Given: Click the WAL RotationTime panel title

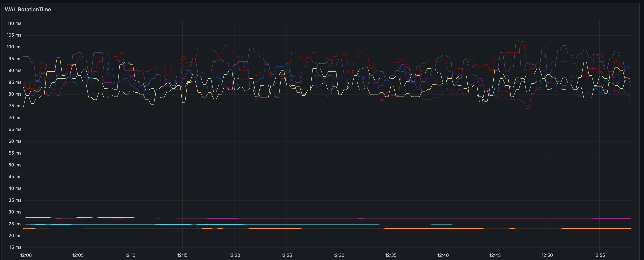Looking at the screenshot, I should click(28, 9).
